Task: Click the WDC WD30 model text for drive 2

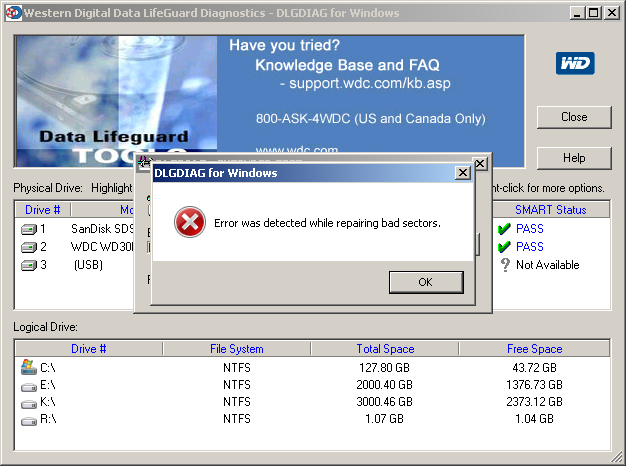Action: (x=102, y=247)
